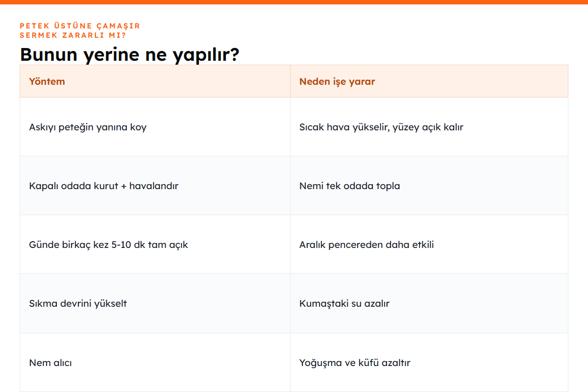The width and height of the screenshot is (588, 392).
Task: Select the cell 'Kapalı odada kurut + havalandır'
Action: tap(155, 186)
